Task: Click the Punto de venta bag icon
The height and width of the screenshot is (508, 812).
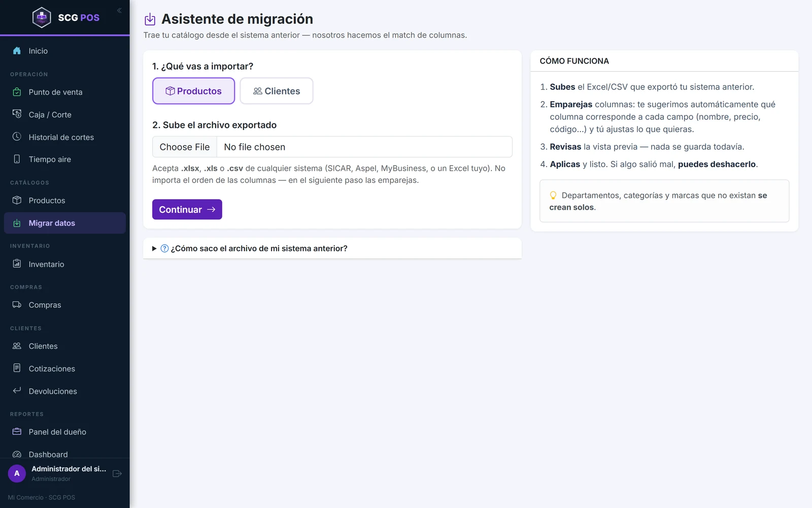Action: pos(17,92)
